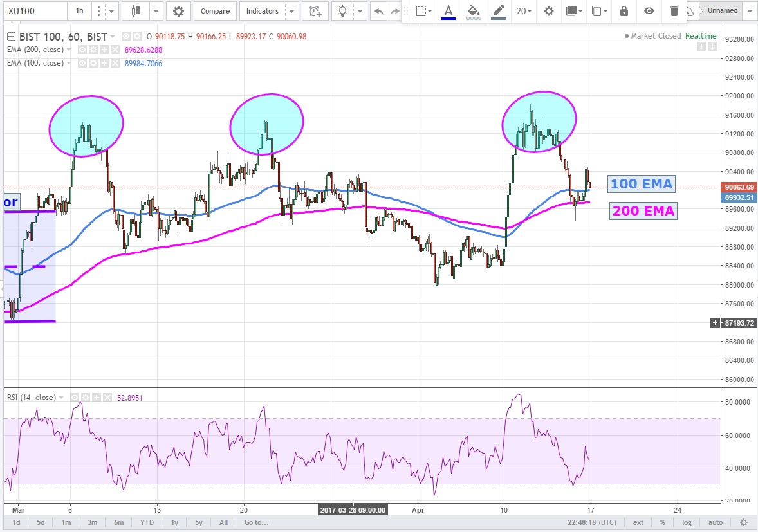This screenshot has height=532, width=758.
Task: Toggle drawing visibility with the eye icon
Action: [x=649, y=11]
